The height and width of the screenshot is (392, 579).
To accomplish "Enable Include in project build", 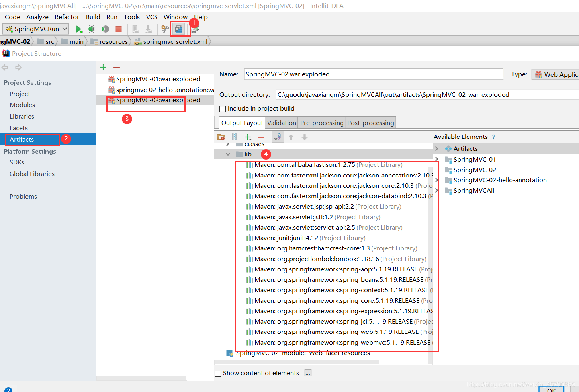I will (223, 109).
